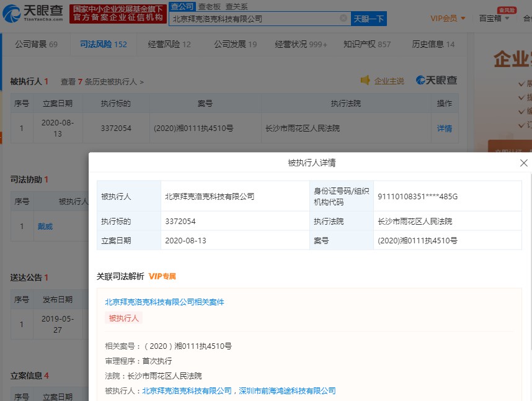Click the 被执行人 red tag
This screenshot has width=532, height=401.
click(123, 318)
